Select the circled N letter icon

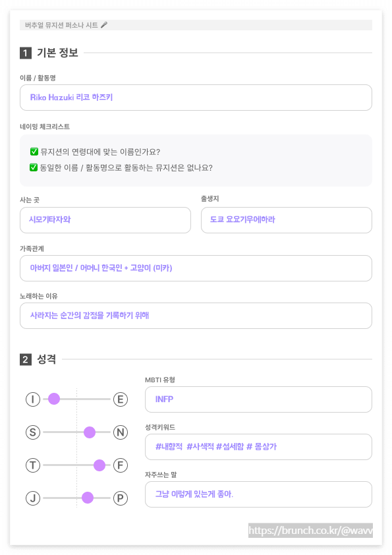coord(121,432)
